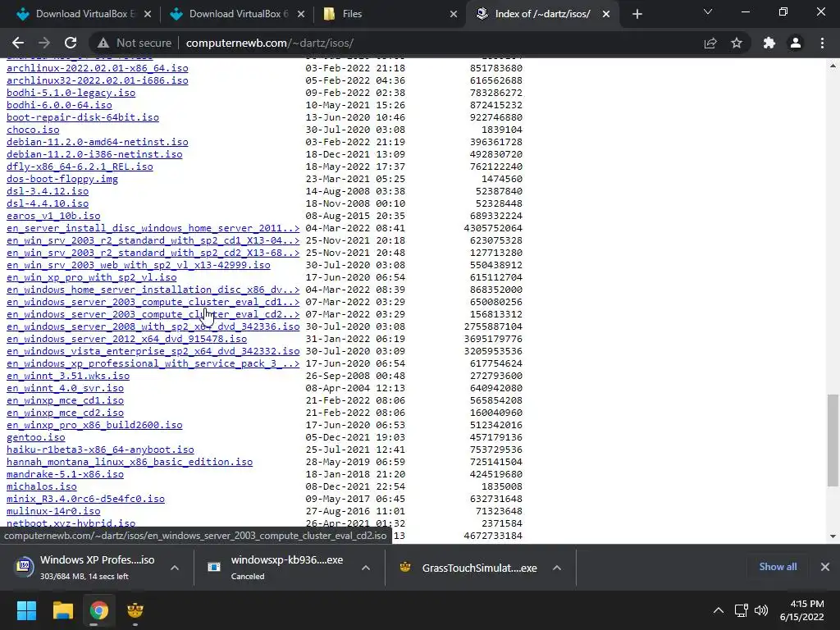Viewport: 840px width, 630px height.
Task: Click the page vertical scrollbar thumb
Action: 833,441
